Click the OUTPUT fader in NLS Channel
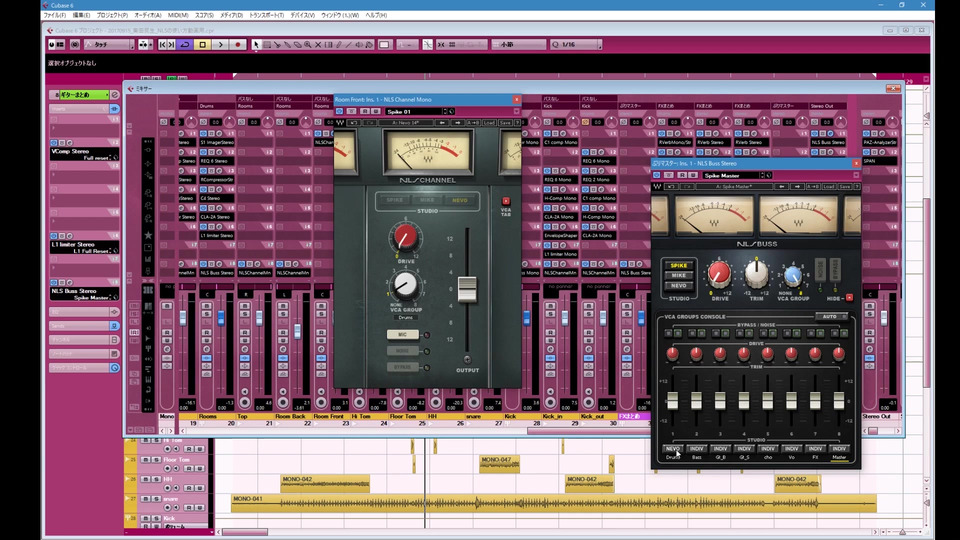 [x=467, y=289]
